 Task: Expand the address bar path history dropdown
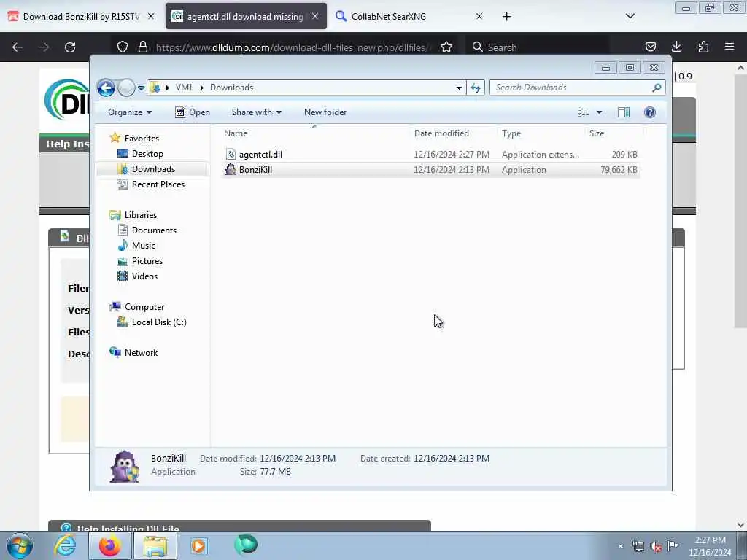[x=459, y=87]
